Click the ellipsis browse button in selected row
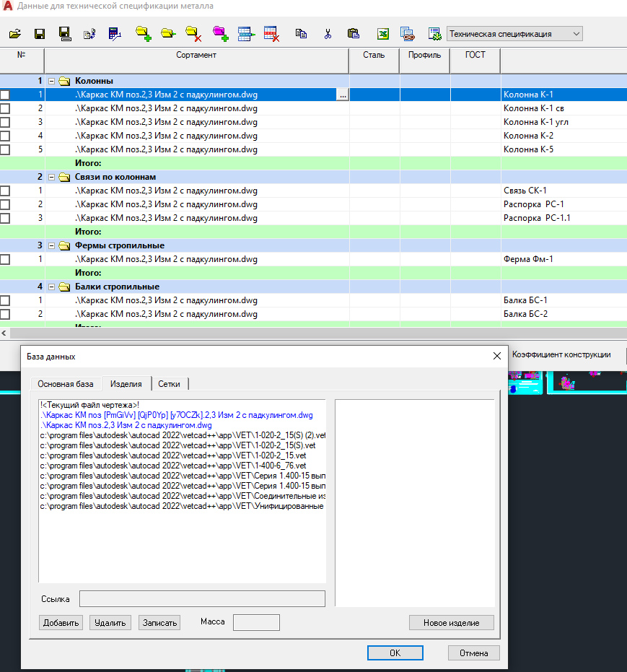The height and width of the screenshot is (672, 627). (x=343, y=95)
